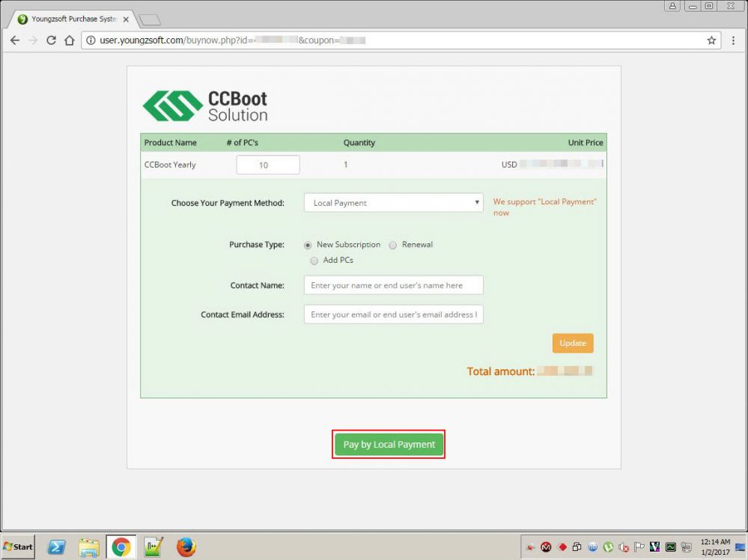Choose the Renewal purchase type
Screen dimensions: 748x560
393,245
